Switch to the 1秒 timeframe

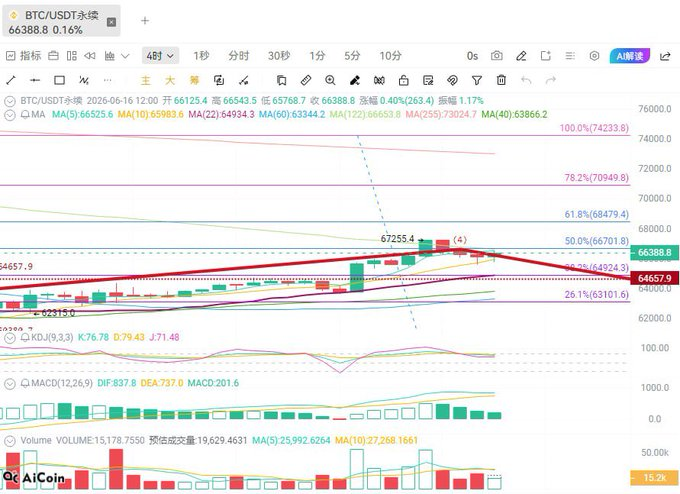click(x=201, y=56)
